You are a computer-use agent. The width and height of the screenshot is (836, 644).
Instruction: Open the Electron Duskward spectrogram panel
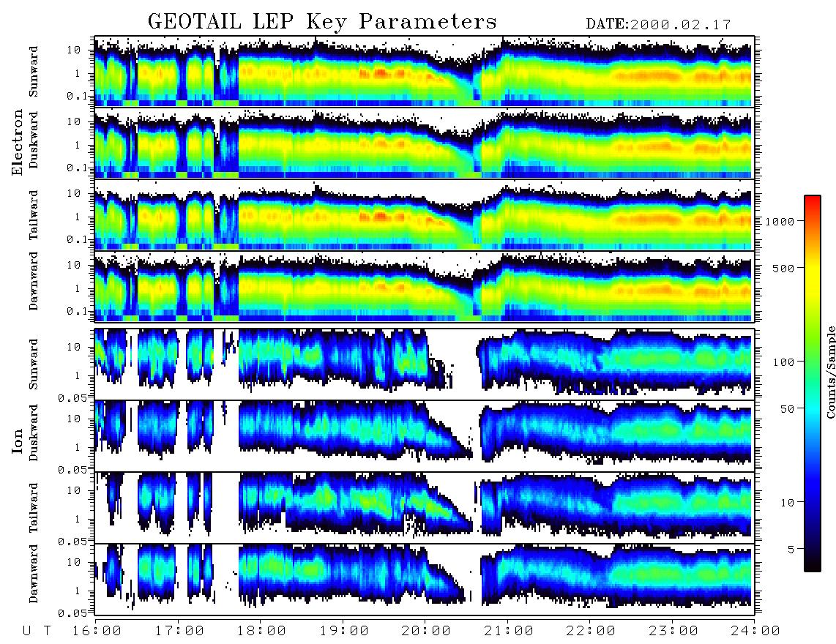pyautogui.click(x=425, y=143)
